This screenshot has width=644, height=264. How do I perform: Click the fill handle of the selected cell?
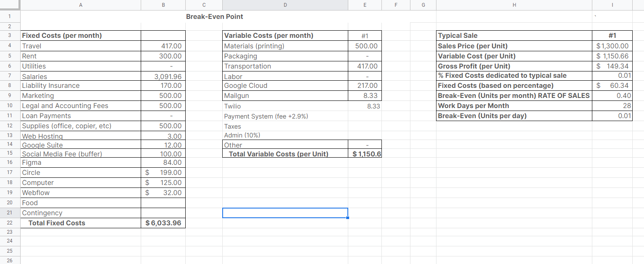tap(347, 218)
